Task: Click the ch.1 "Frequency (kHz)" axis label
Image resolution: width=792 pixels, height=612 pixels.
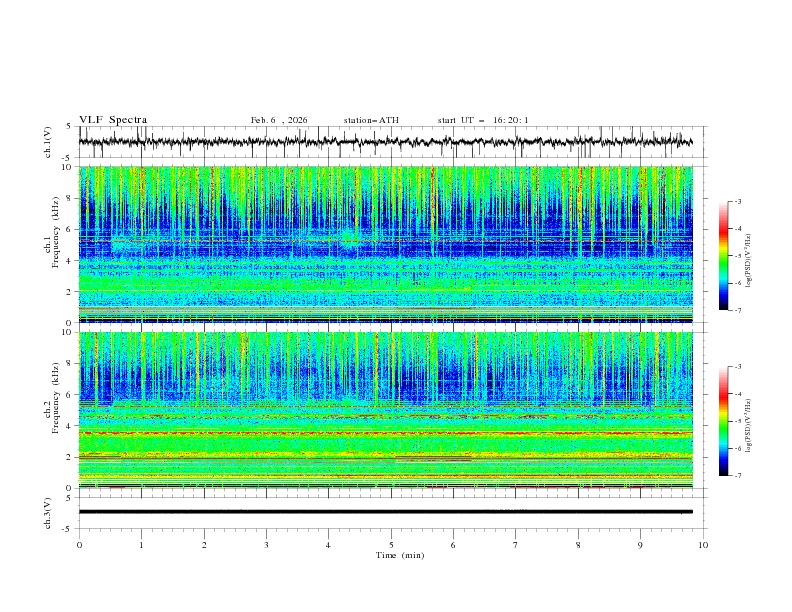Action: (x=55, y=232)
